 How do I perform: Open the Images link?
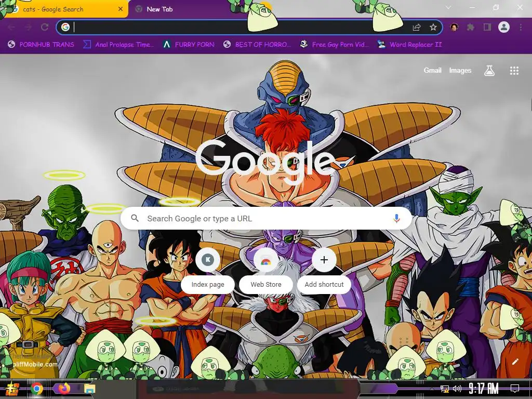(x=460, y=70)
